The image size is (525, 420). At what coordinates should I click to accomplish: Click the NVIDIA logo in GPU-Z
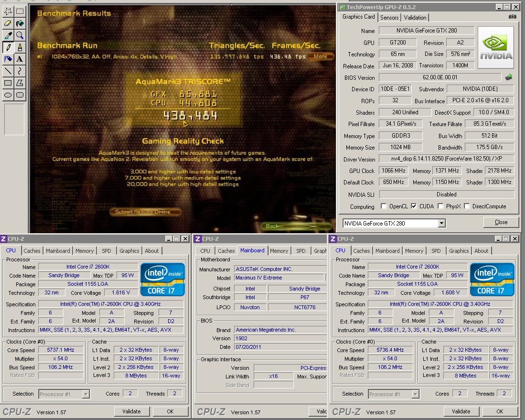tap(496, 47)
